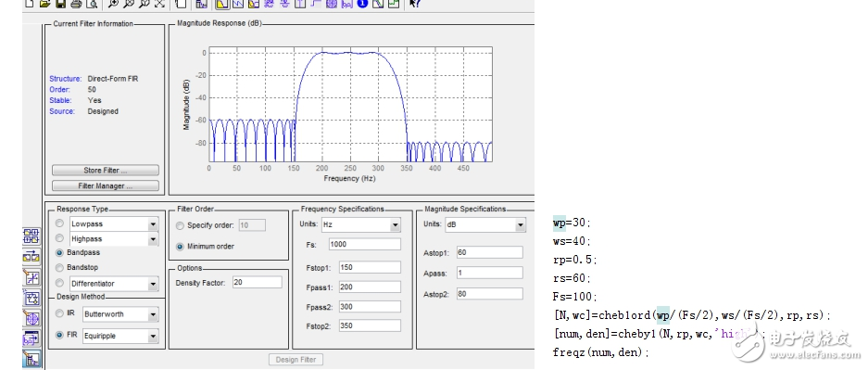Open the Filter Manager button
Viewport: 868px width, 370px height.
pyautogui.click(x=106, y=185)
